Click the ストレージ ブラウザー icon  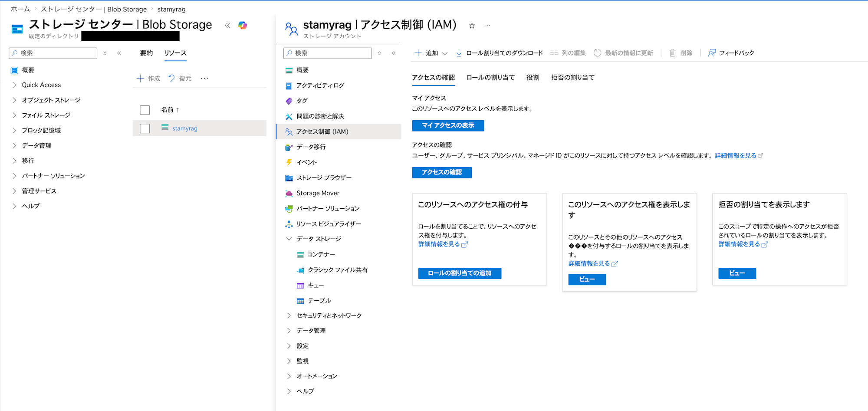[x=289, y=178]
